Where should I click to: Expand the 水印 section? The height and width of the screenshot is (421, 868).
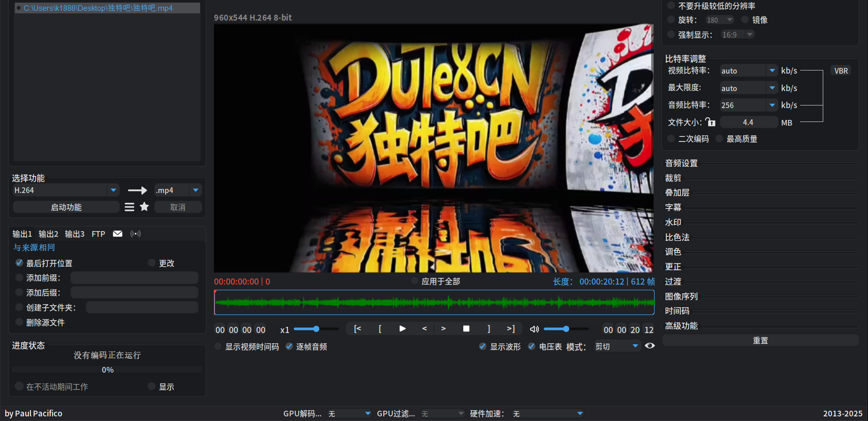673,222
